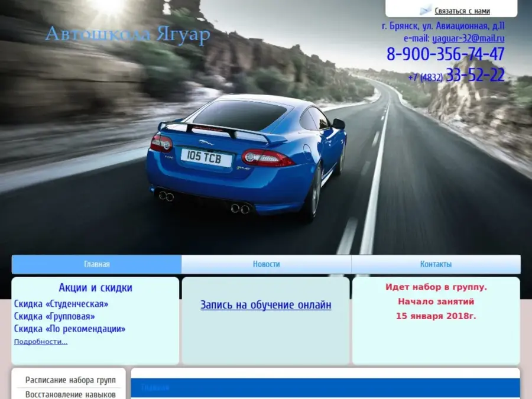Click the phone number 8-900-356-74-47
This screenshot has height=399, width=532.
point(445,54)
